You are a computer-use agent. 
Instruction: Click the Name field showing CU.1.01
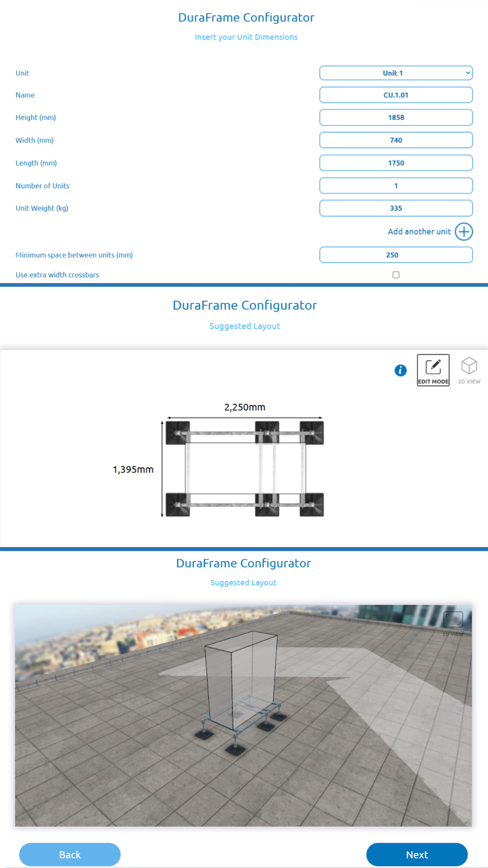click(396, 95)
